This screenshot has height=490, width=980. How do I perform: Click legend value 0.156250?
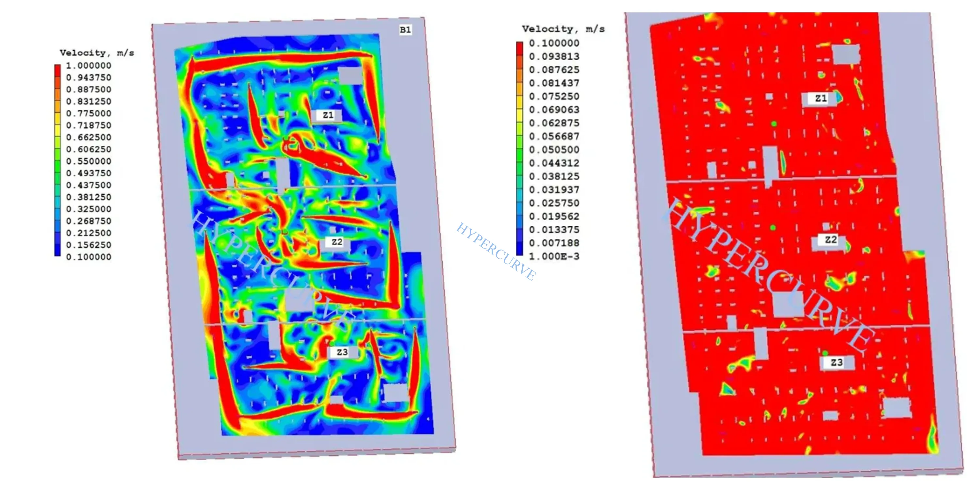coord(89,245)
